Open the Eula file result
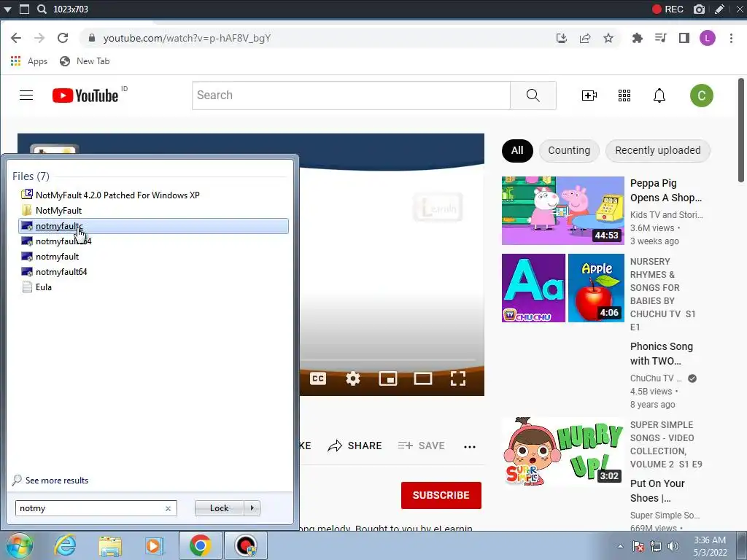The image size is (747, 560). [43, 287]
